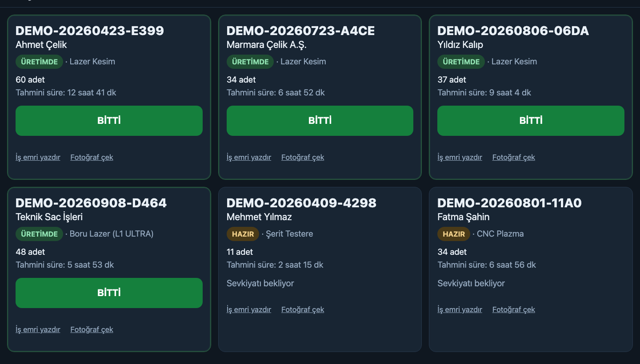Click the HAZIR badge next to CNC Plazma
This screenshot has width=640, height=364.
[454, 234]
